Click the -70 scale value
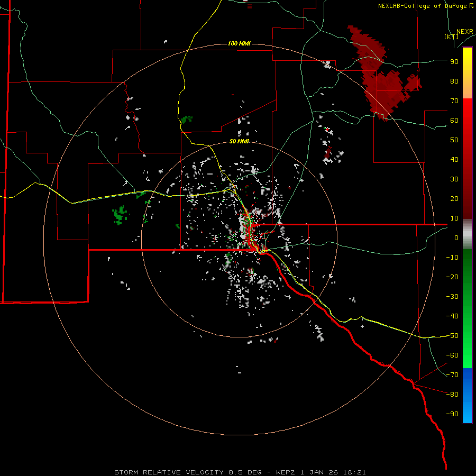This screenshot has width=476, height=476. [x=452, y=375]
